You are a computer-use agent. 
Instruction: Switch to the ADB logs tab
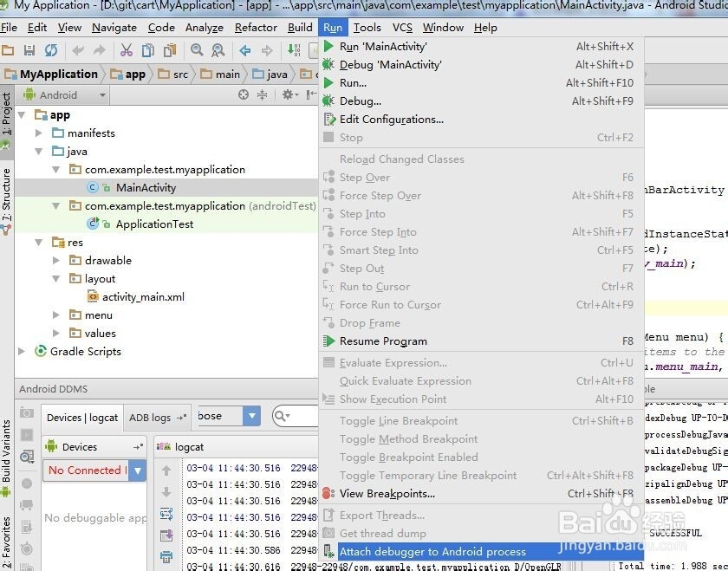[x=158, y=418]
